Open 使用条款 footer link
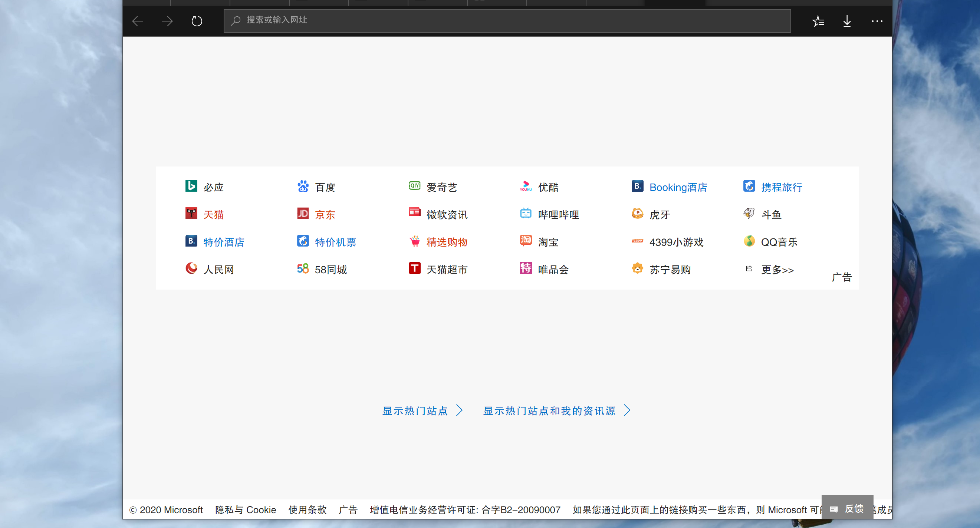This screenshot has height=528, width=980. 307,510
